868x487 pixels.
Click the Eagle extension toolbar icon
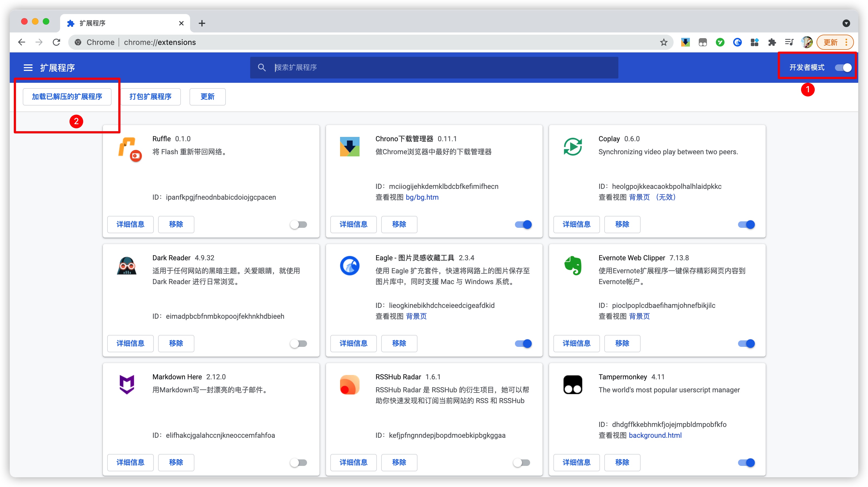click(x=737, y=42)
